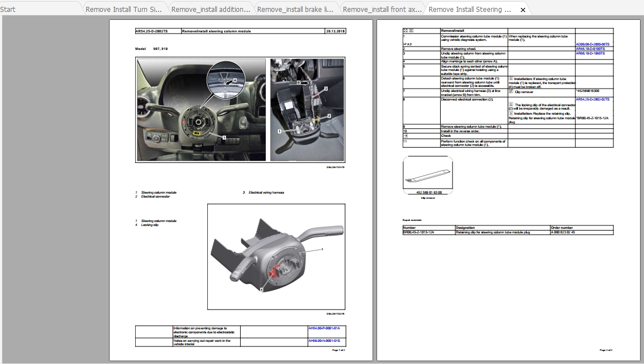The image size is (644, 364).
Task: Click the legend entry '3 Electrical wiring harness'
Action: [264, 193]
